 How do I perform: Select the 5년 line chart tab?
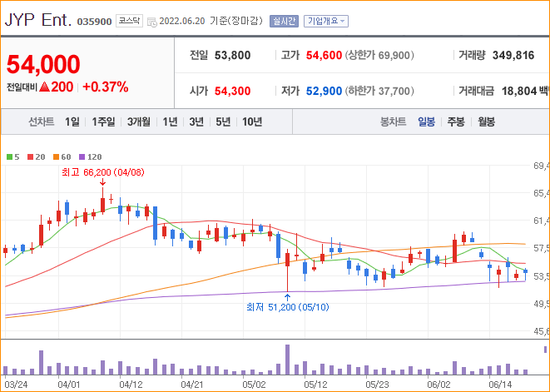coord(223,122)
